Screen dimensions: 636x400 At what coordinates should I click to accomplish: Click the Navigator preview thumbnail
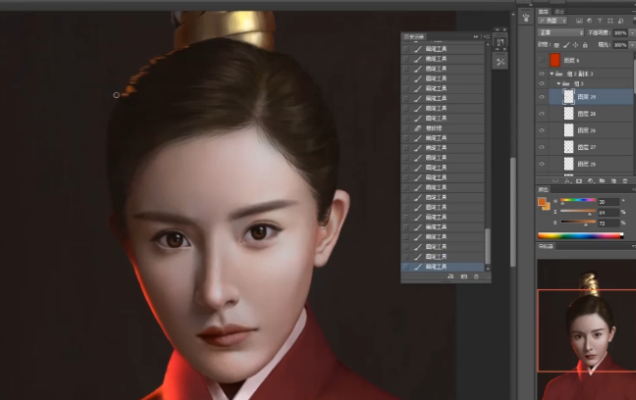pyautogui.click(x=586, y=330)
